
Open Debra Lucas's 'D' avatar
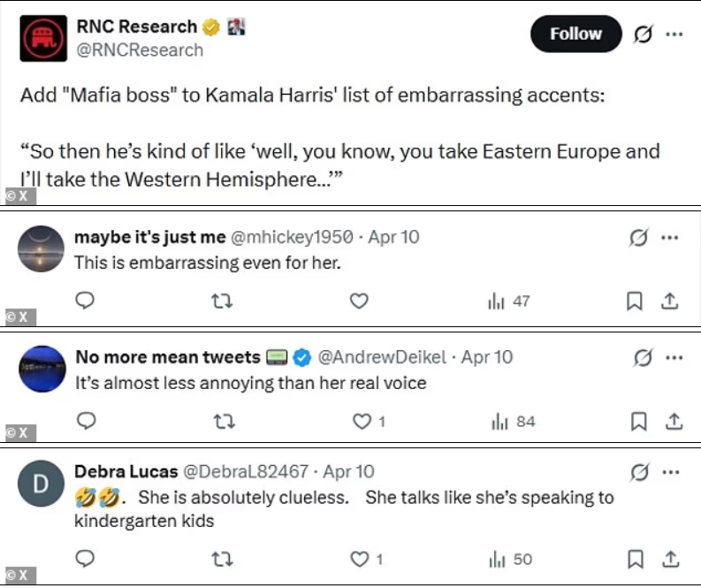pyautogui.click(x=42, y=486)
